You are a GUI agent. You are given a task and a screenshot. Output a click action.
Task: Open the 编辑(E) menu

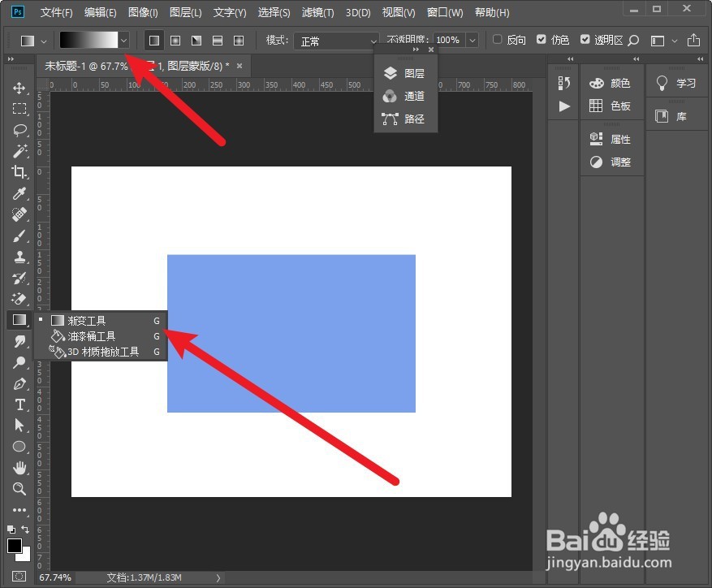coord(101,12)
